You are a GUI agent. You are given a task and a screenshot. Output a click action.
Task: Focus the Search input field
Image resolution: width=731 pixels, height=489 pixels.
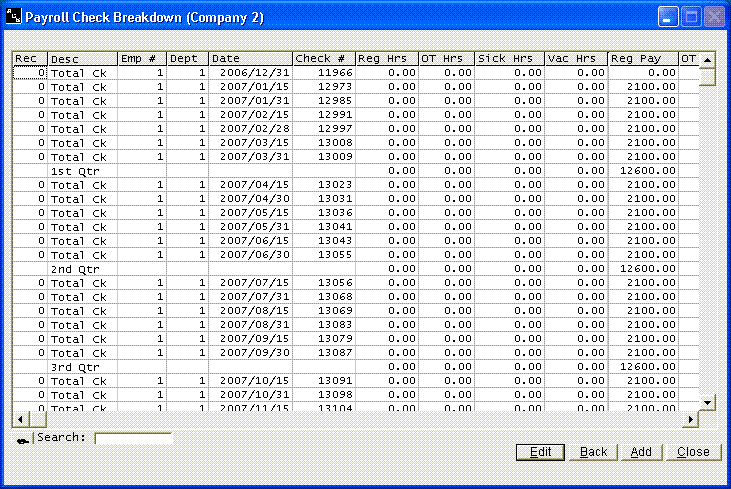pos(133,438)
